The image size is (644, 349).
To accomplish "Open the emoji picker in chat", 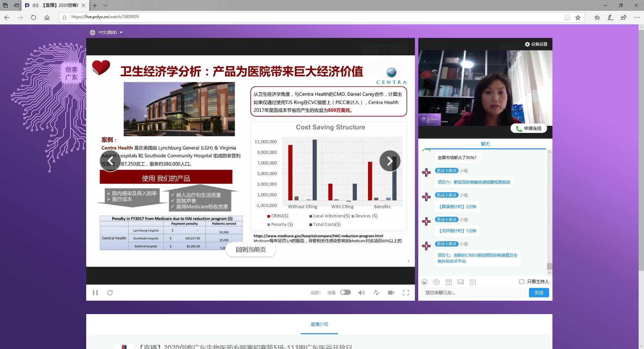I will [x=425, y=282].
